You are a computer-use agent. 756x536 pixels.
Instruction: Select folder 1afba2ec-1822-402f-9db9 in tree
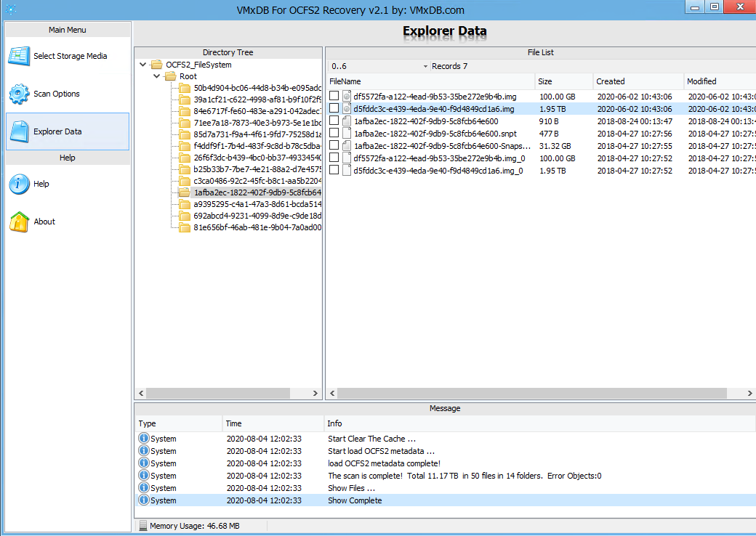tap(257, 192)
